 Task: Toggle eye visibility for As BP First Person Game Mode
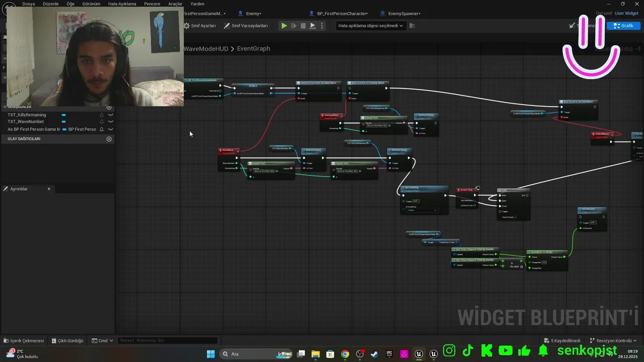[110, 129]
